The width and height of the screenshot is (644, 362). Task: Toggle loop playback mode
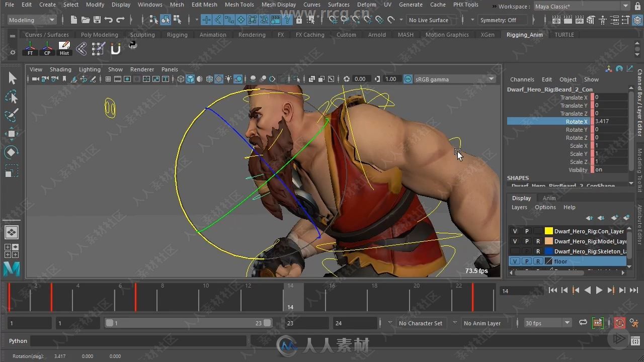point(583,323)
